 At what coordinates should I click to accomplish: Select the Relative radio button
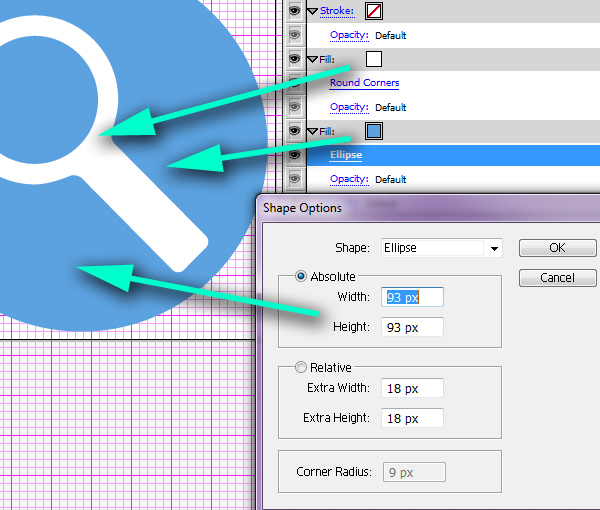[301, 367]
